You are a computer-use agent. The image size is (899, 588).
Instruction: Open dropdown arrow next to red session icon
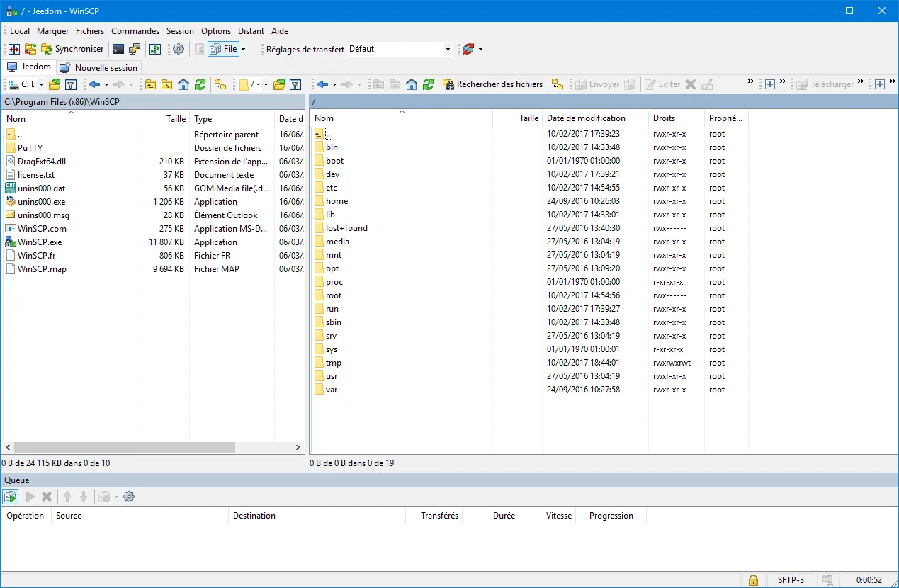480,50
